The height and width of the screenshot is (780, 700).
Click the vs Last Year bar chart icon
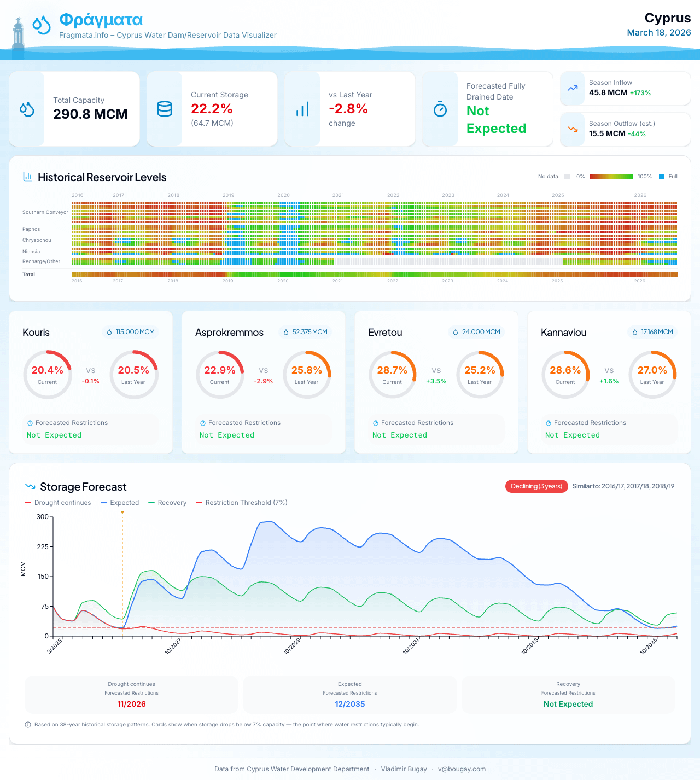click(x=302, y=109)
